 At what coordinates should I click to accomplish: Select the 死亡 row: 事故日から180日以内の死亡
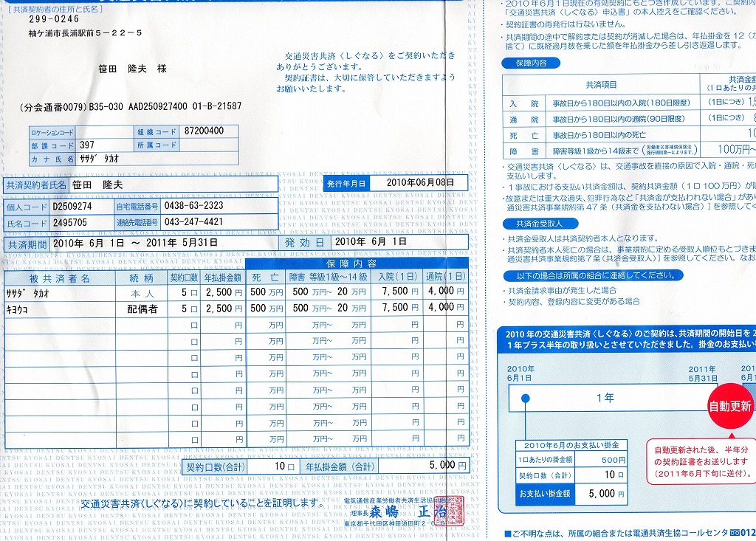click(x=600, y=136)
